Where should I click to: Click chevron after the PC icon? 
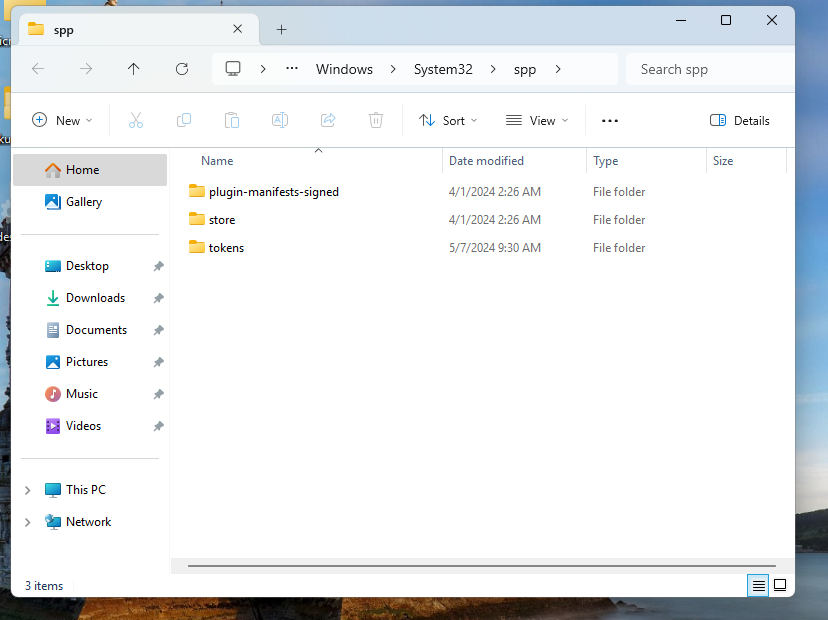tap(262, 69)
